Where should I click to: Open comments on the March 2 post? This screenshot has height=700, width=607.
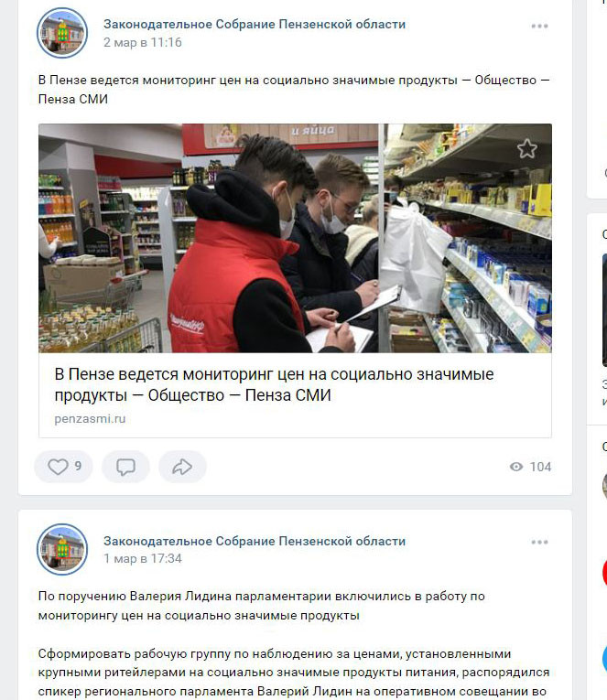pyautogui.click(x=125, y=467)
